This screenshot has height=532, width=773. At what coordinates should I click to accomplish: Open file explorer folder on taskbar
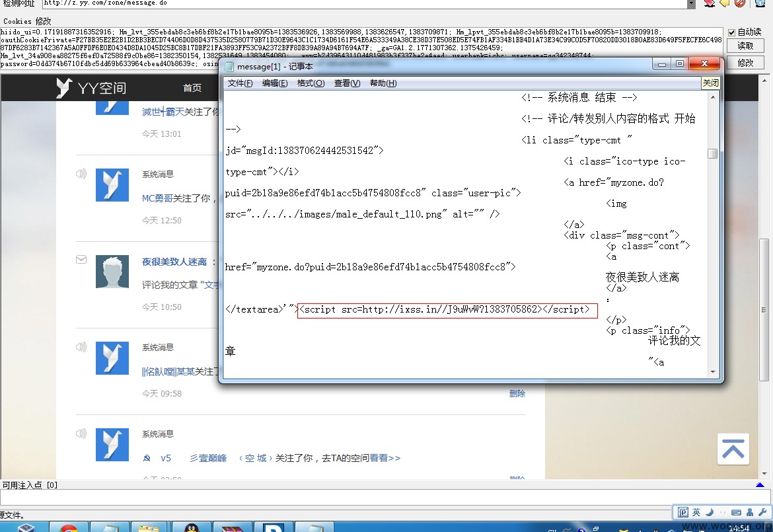149,527
